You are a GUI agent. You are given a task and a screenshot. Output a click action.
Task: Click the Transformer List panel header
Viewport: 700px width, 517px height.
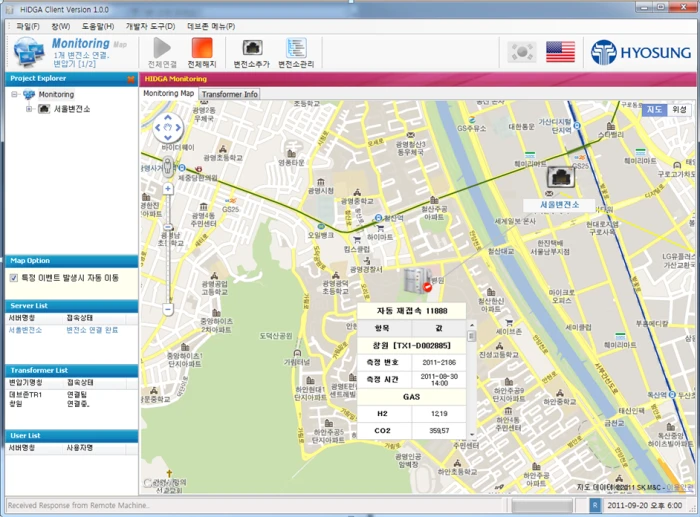point(71,371)
